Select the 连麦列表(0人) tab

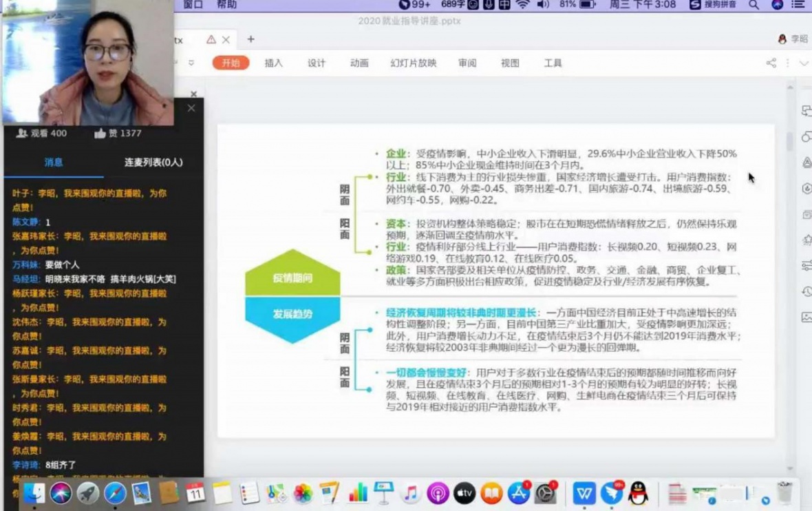[153, 163]
